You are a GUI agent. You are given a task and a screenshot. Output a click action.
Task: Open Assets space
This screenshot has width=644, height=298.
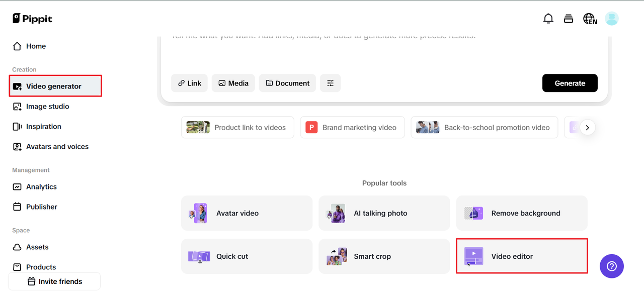[54, 247]
